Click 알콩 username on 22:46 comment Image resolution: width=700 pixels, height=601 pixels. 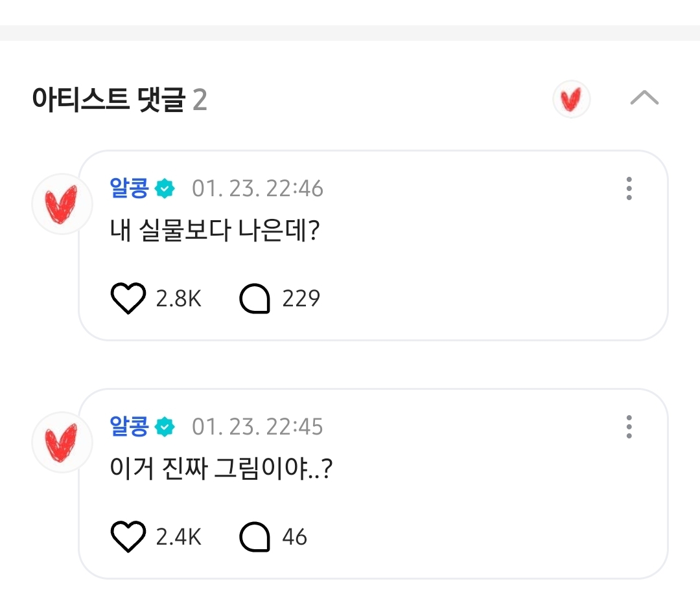130,188
